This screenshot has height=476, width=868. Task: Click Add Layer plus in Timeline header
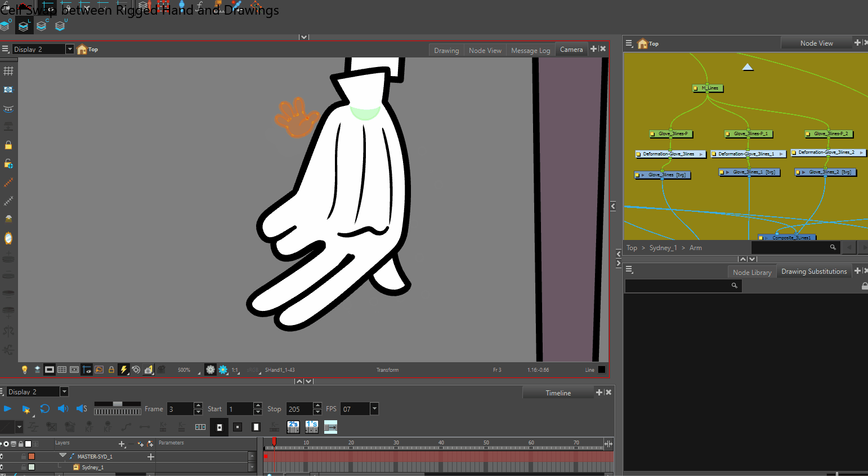(122, 444)
